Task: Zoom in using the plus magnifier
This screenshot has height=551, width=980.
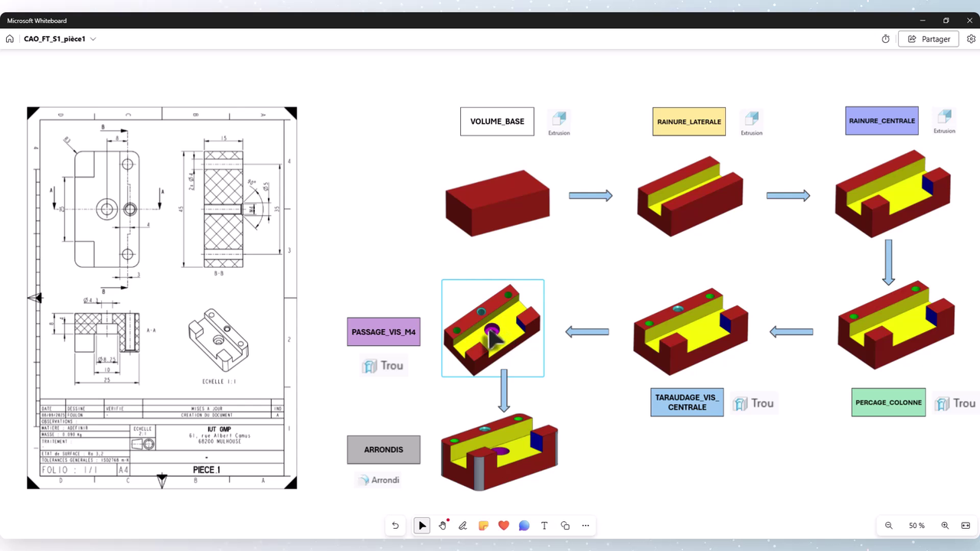Action: tap(945, 526)
